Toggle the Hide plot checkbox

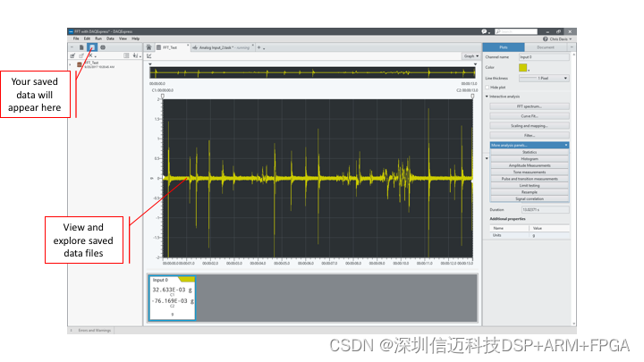(x=488, y=87)
